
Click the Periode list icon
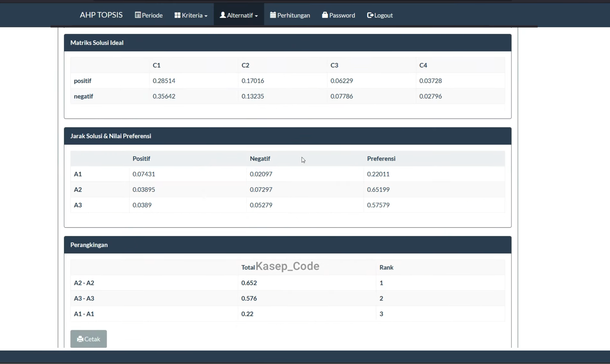(138, 15)
